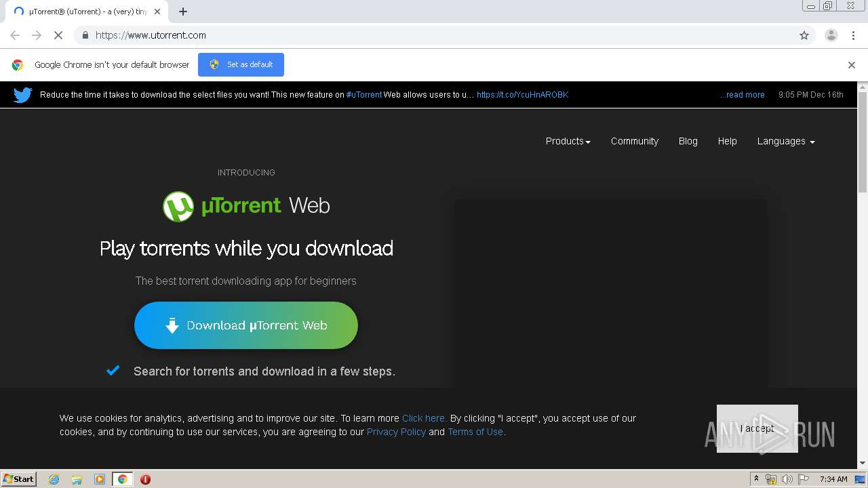Click the read more link
This screenshot has height=488, width=868.
coord(743,95)
